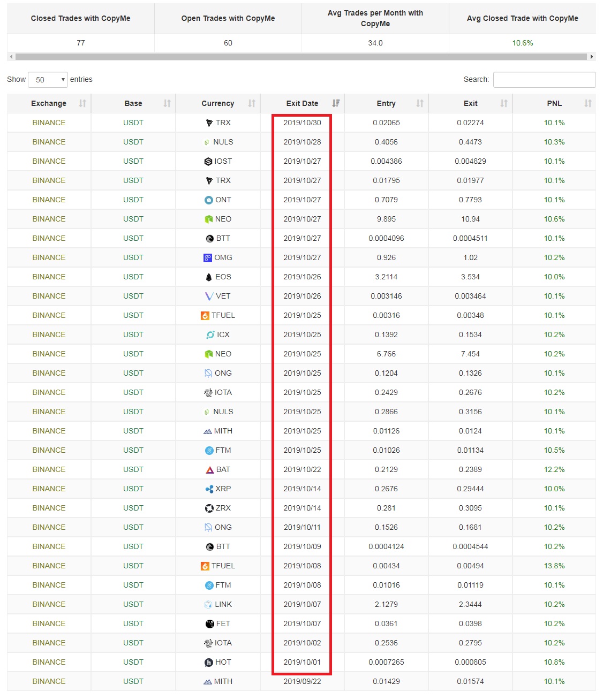Viewport: 603px width, 700px height.
Task: Click the horizontal scrollbar left arrow
Action: coord(11,57)
